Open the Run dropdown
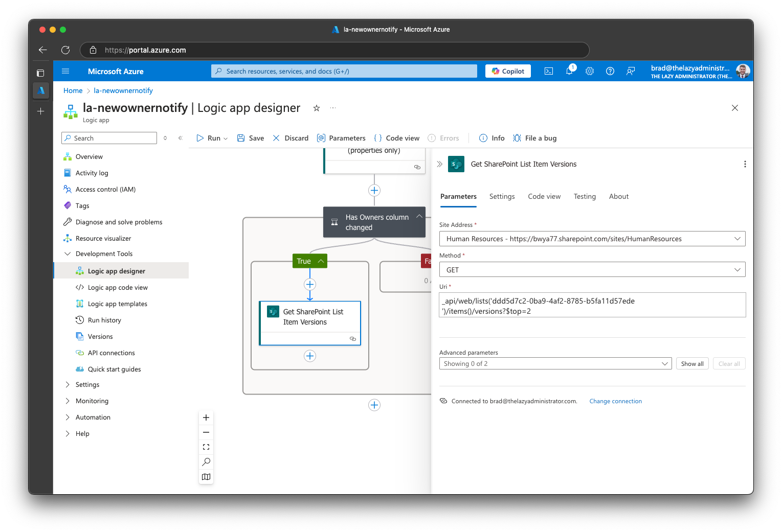Screen dimensions: 782x532 pyautogui.click(x=212, y=138)
